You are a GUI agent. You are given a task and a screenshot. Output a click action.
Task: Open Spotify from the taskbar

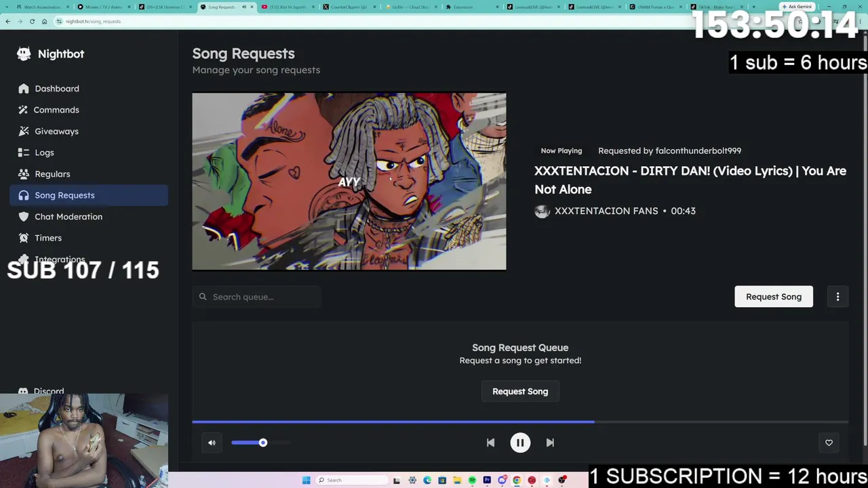click(472, 481)
